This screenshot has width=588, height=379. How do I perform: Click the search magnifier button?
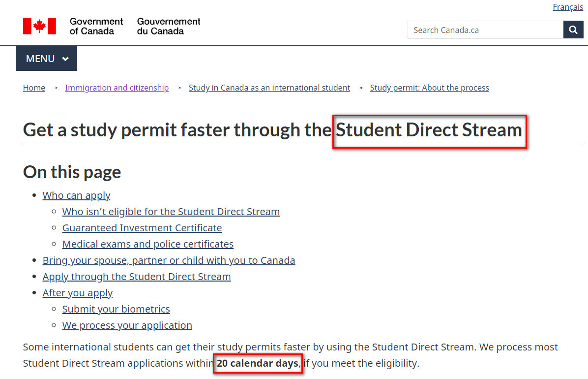click(573, 30)
